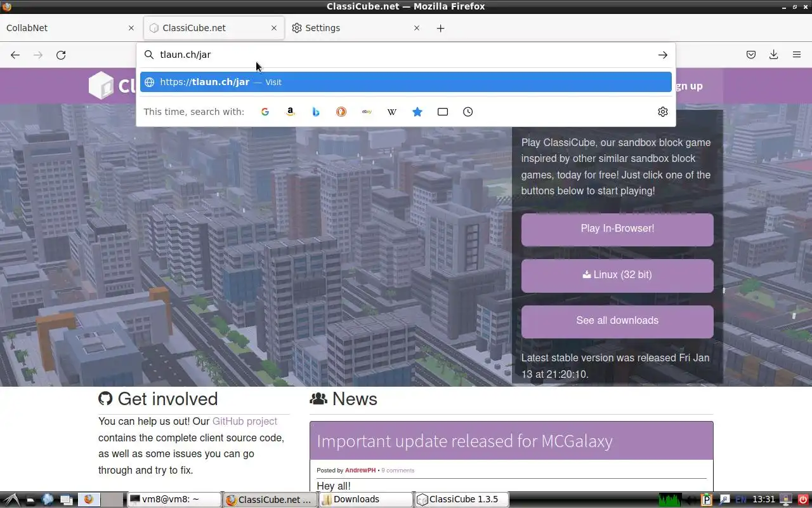Open the 9 comments link
Viewport: 812px width, 508px height.
(398, 471)
